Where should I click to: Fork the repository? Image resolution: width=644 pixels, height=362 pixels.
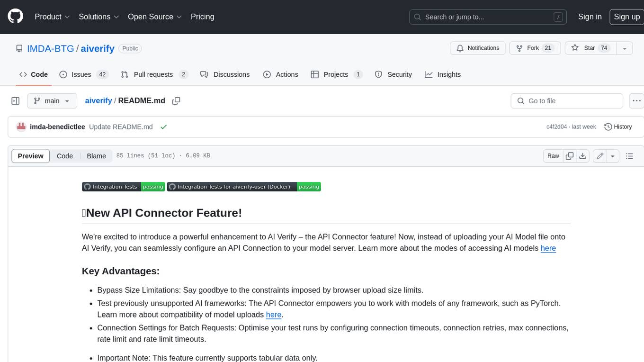coord(535,48)
